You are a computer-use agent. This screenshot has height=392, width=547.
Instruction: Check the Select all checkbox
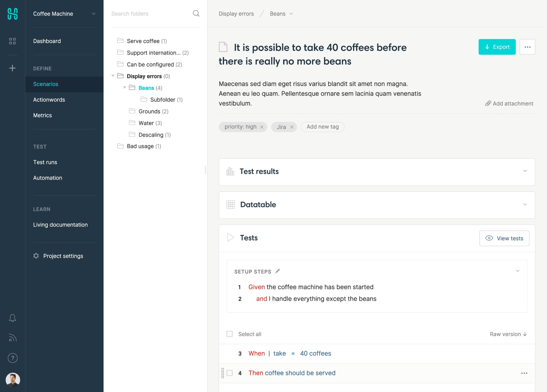pos(229,334)
